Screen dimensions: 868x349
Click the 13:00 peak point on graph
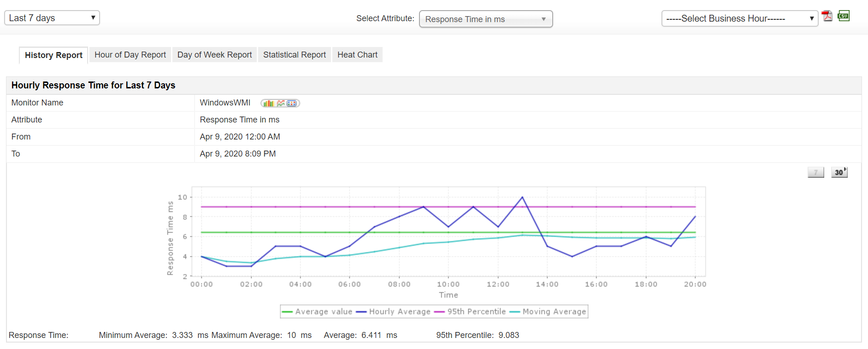click(522, 198)
